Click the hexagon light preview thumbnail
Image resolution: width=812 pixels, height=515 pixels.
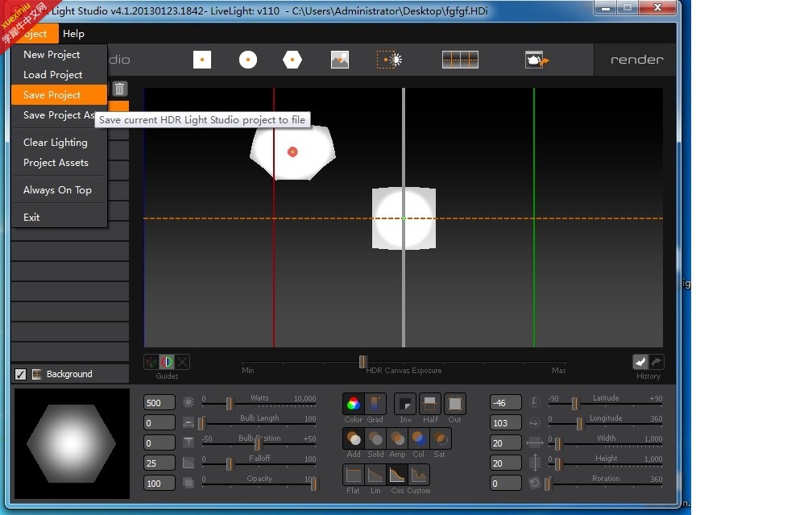72,443
